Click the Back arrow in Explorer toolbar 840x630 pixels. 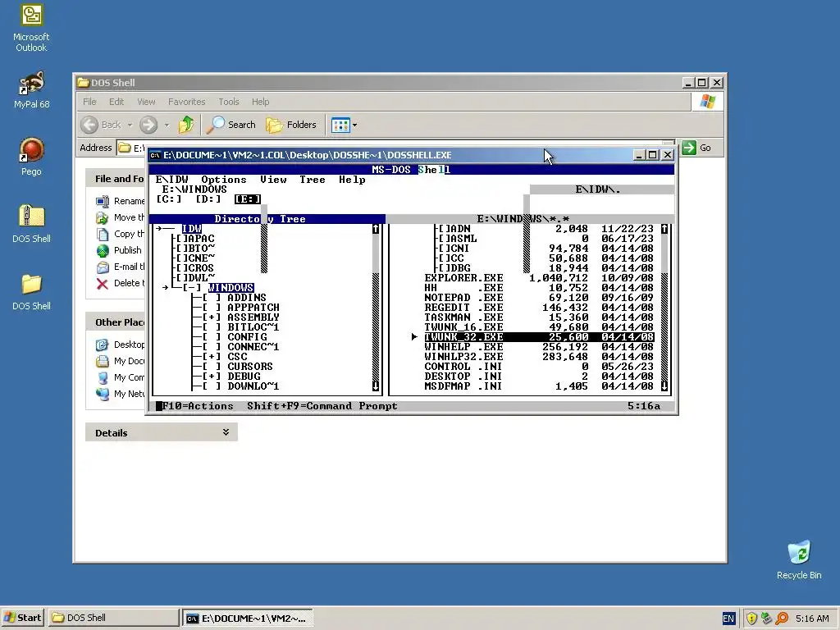click(90, 125)
